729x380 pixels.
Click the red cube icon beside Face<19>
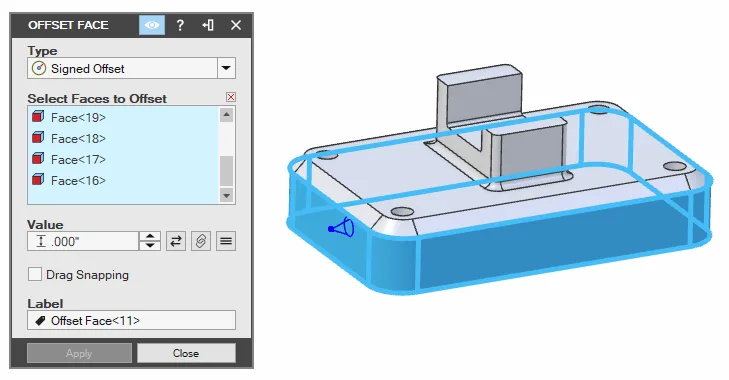[38, 116]
